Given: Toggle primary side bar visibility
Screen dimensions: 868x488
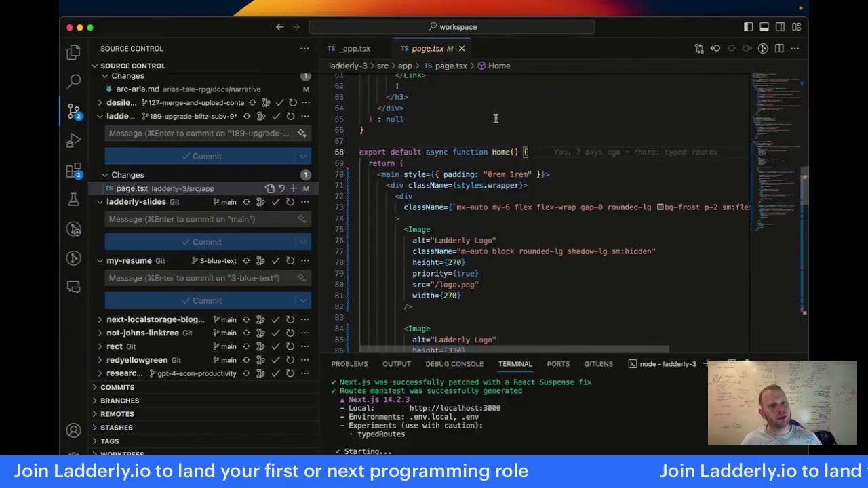Looking at the screenshot, I should pyautogui.click(x=748, y=27).
